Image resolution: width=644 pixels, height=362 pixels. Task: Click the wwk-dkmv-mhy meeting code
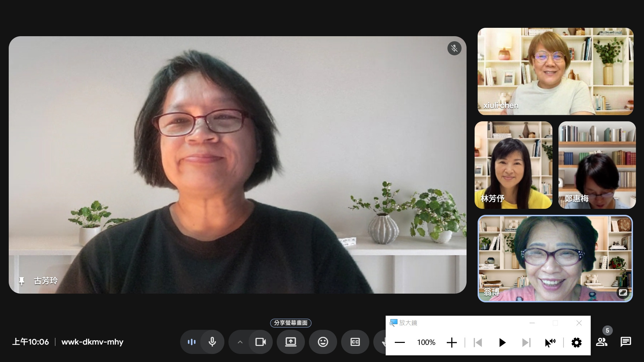(92, 342)
